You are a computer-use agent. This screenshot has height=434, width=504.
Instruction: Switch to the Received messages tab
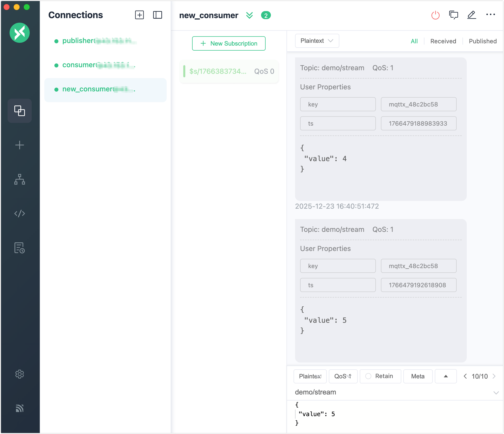point(443,41)
